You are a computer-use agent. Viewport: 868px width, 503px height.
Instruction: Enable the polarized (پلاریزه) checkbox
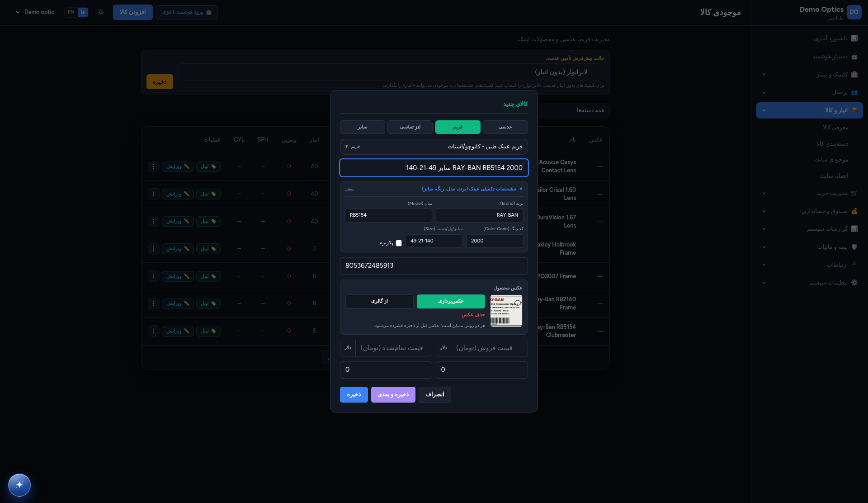click(399, 243)
